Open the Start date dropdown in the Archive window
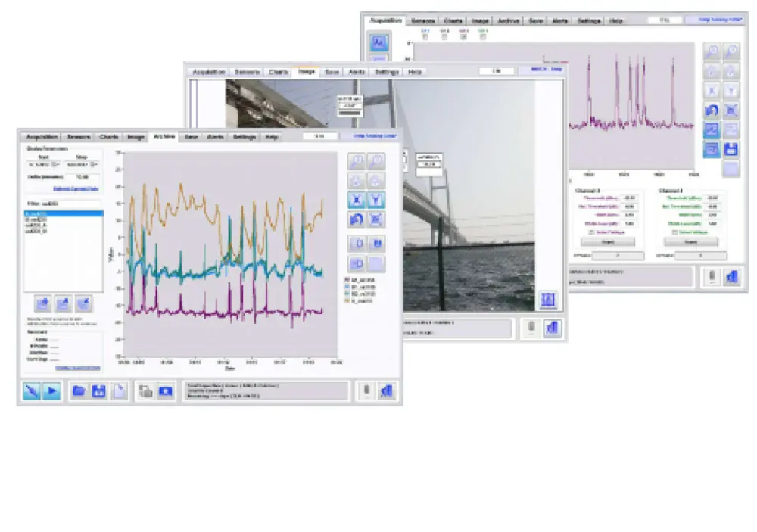This screenshot has height=532, width=757. (55, 164)
